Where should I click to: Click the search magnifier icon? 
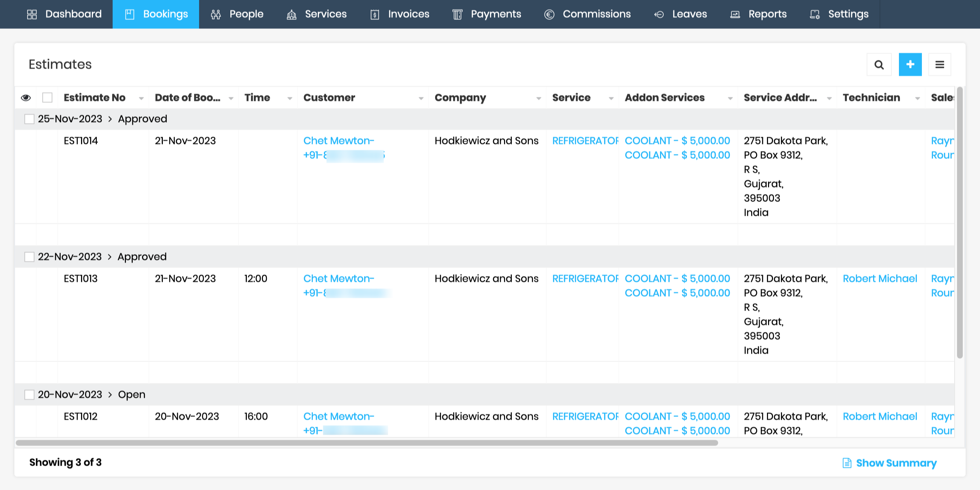[x=879, y=64]
